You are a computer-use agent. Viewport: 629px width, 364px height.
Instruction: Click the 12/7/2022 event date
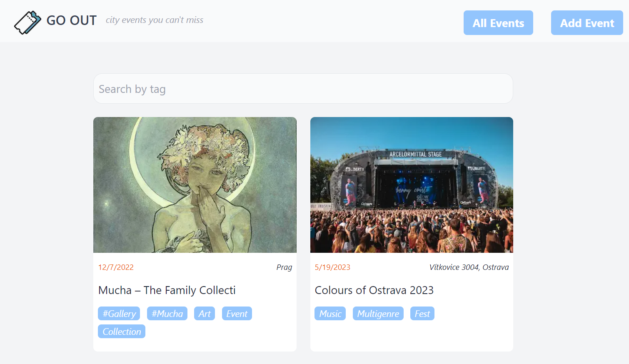click(x=116, y=267)
